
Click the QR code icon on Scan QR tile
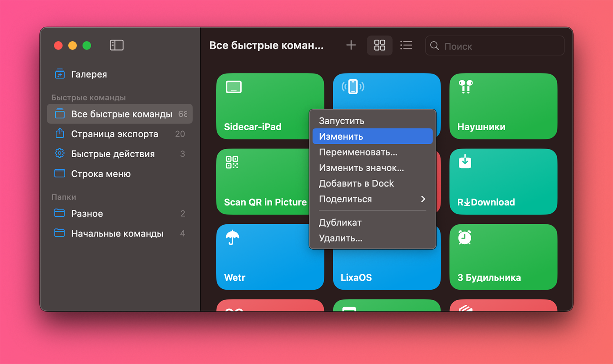[232, 162]
